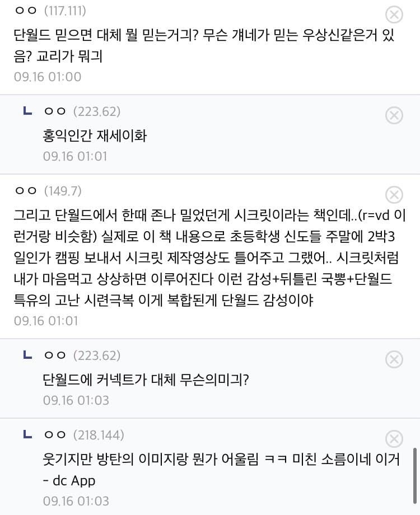Viewport: 420px width, 515px height.
Task: Click the vertical scrollbar thumb
Action: tap(414, 475)
